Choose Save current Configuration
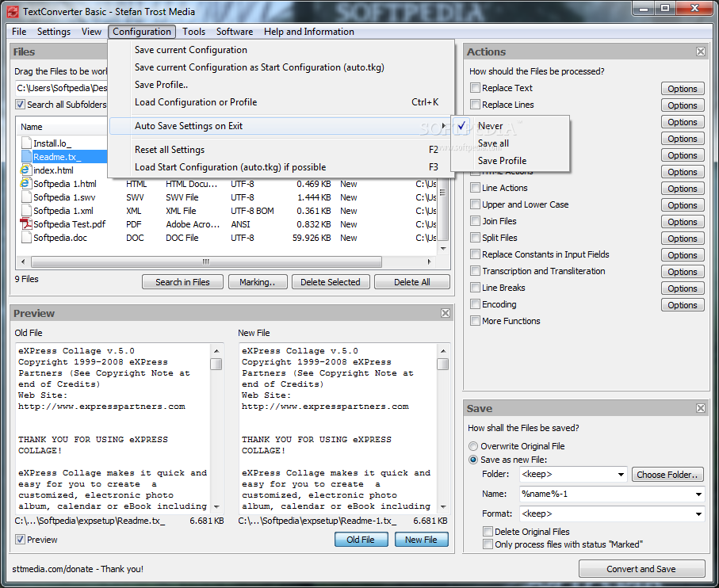The width and height of the screenshot is (719, 588). pos(281,50)
